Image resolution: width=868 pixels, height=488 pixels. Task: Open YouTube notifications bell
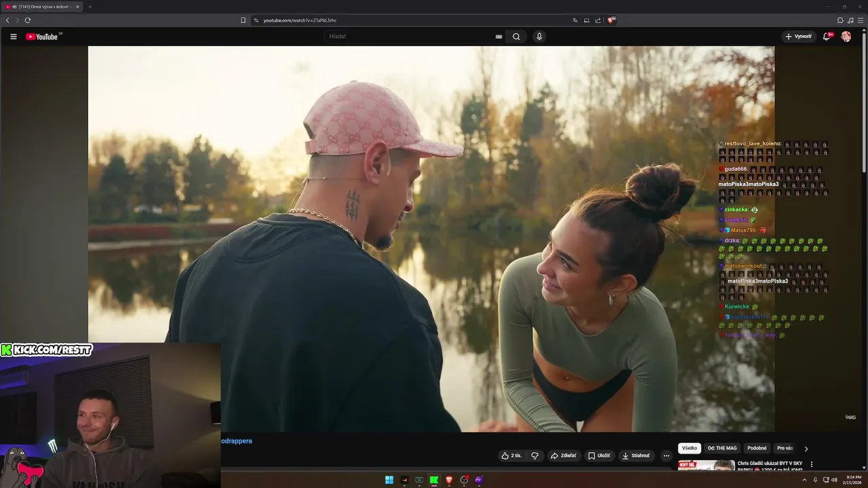coord(827,37)
